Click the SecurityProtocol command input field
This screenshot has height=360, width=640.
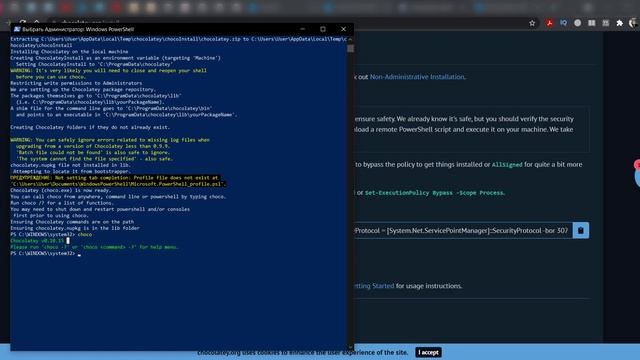click(x=463, y=231)
